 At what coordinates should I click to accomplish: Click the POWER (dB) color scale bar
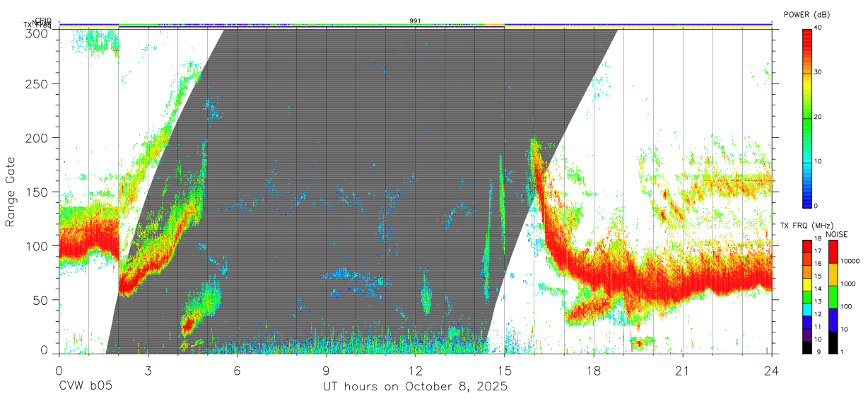(807, 117)
